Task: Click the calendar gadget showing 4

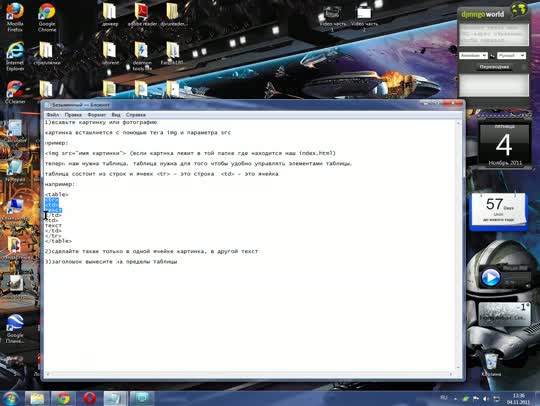Action: tap(504, 145)
